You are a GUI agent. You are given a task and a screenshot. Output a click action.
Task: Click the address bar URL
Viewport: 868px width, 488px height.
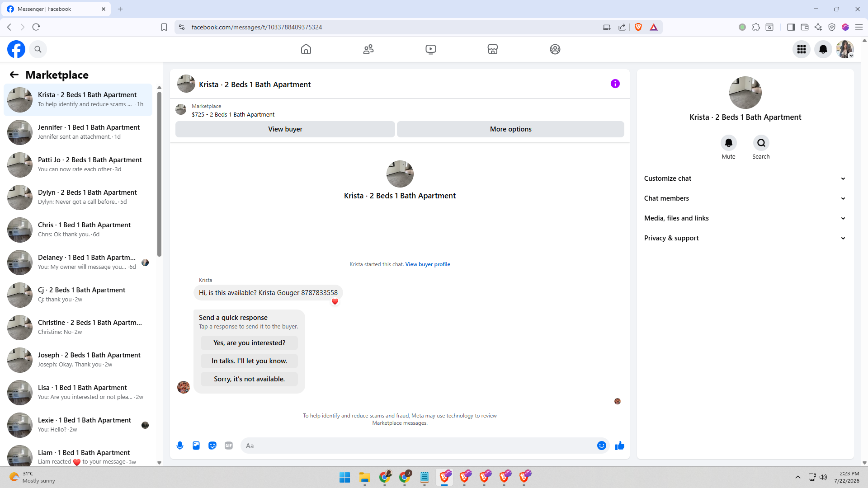click(257, 27)
